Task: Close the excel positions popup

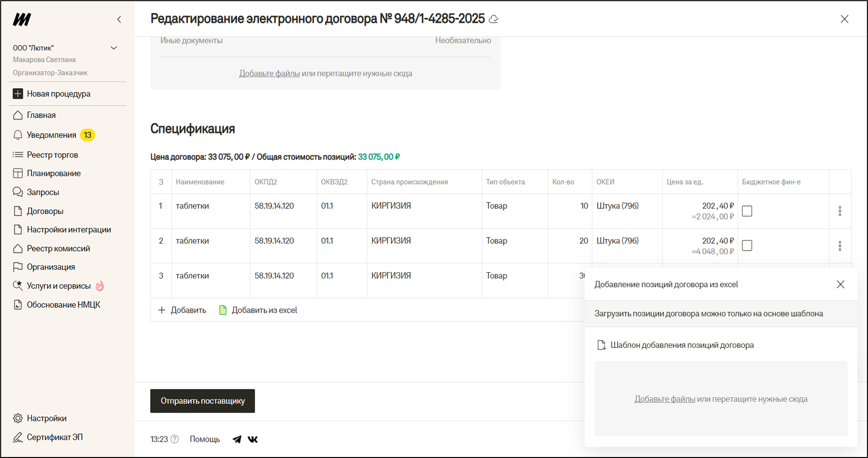Action: pyautogui.click(x=840, y=284)
